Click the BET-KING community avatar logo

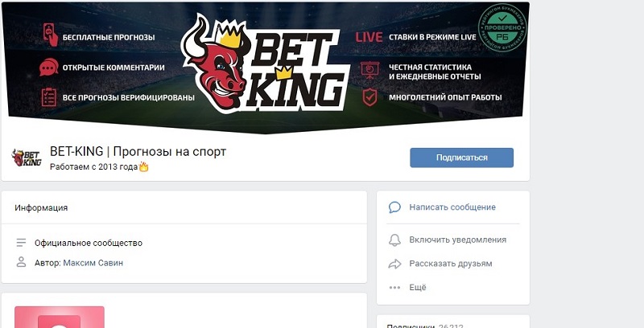coord(27,158)
